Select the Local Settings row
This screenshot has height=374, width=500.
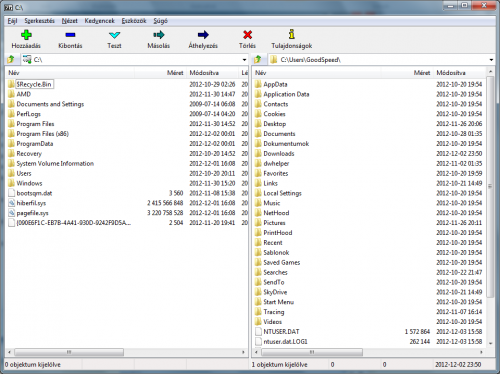(x=370, y=193)
